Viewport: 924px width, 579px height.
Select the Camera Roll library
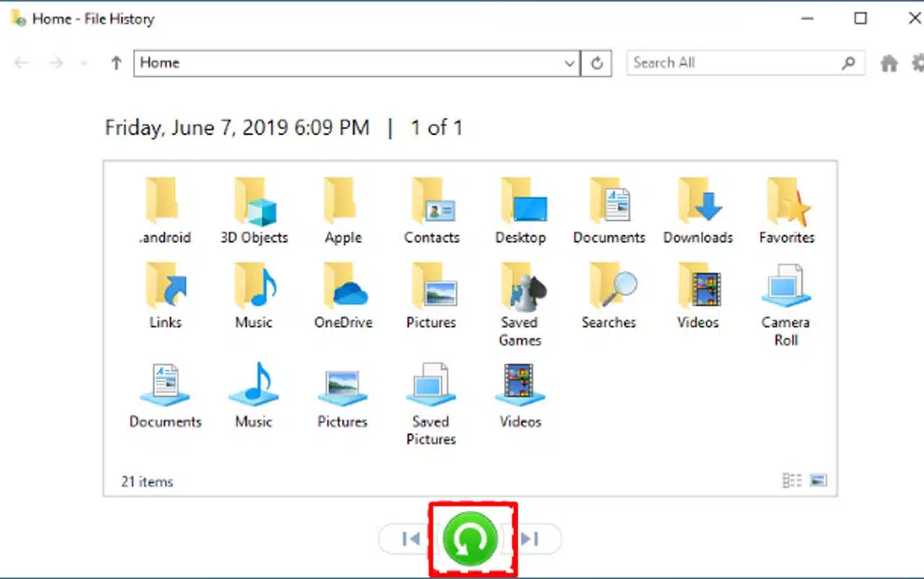click(786, 303)
